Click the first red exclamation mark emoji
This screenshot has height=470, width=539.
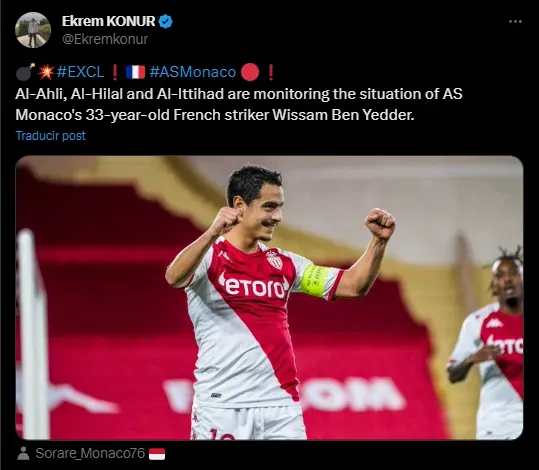point(115,72)
